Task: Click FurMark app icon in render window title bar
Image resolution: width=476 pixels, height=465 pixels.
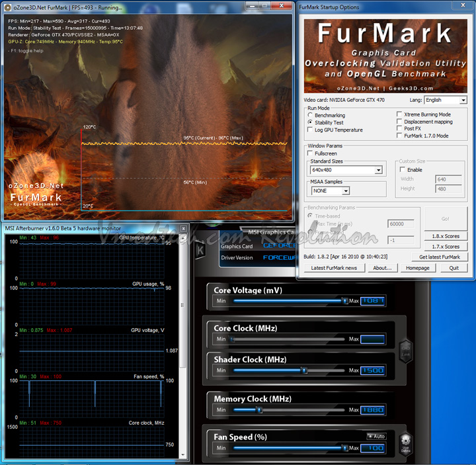Action: [8, 7]
